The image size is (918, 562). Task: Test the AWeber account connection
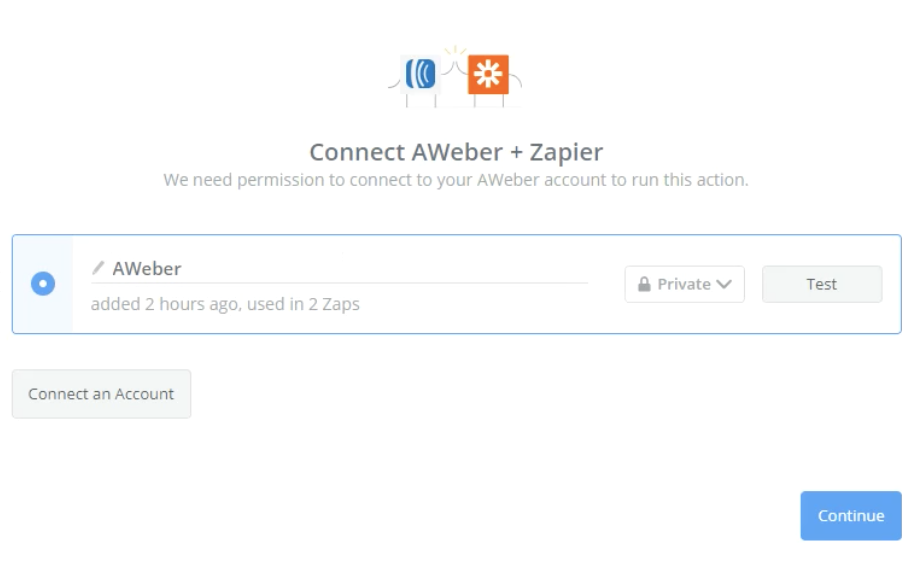822,284
